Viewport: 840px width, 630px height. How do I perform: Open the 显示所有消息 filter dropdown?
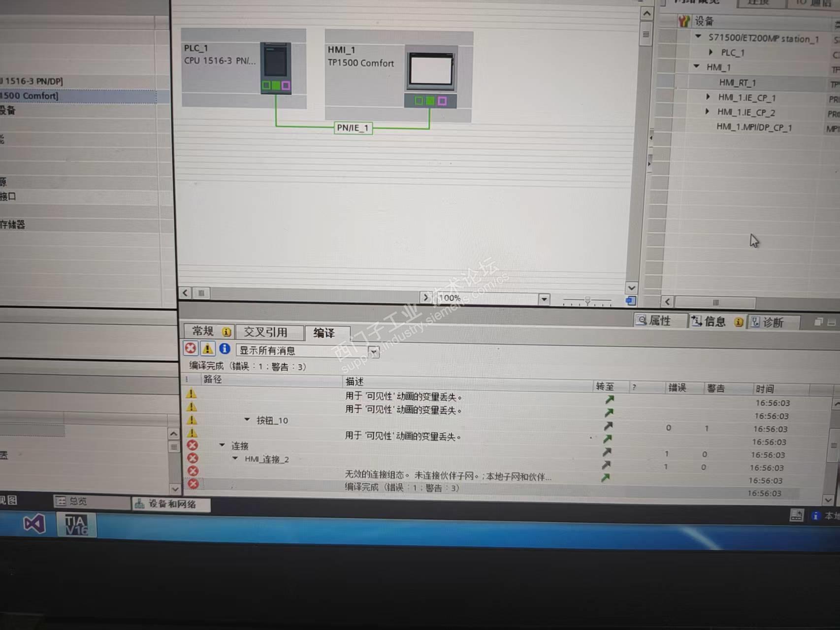pyautogui.click(x=374, y=352)
